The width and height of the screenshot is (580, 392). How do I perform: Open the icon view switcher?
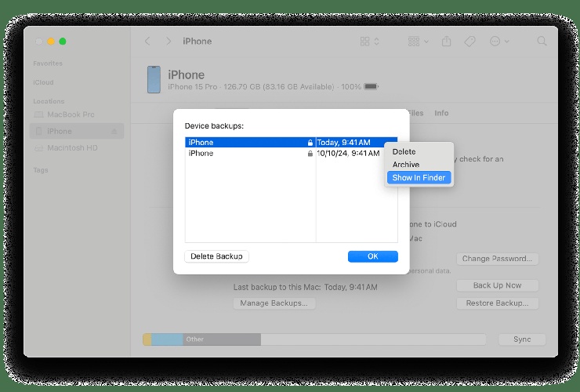click(369, 41)
